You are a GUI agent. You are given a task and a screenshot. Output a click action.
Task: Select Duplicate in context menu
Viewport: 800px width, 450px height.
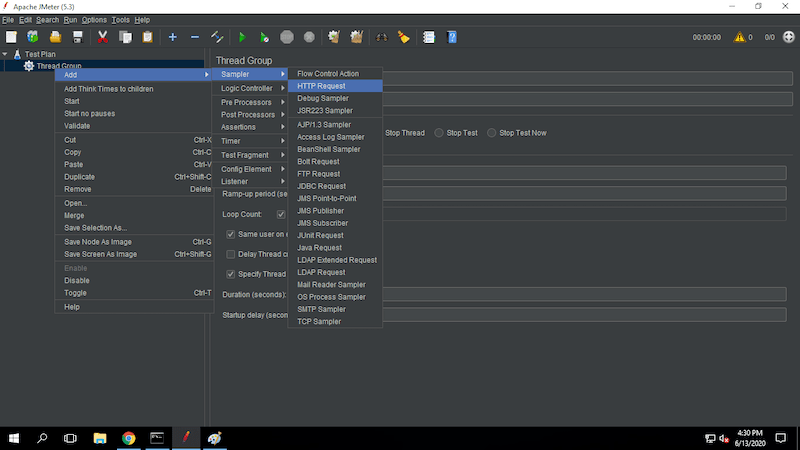pyautogui.click(x=134, y=177)
